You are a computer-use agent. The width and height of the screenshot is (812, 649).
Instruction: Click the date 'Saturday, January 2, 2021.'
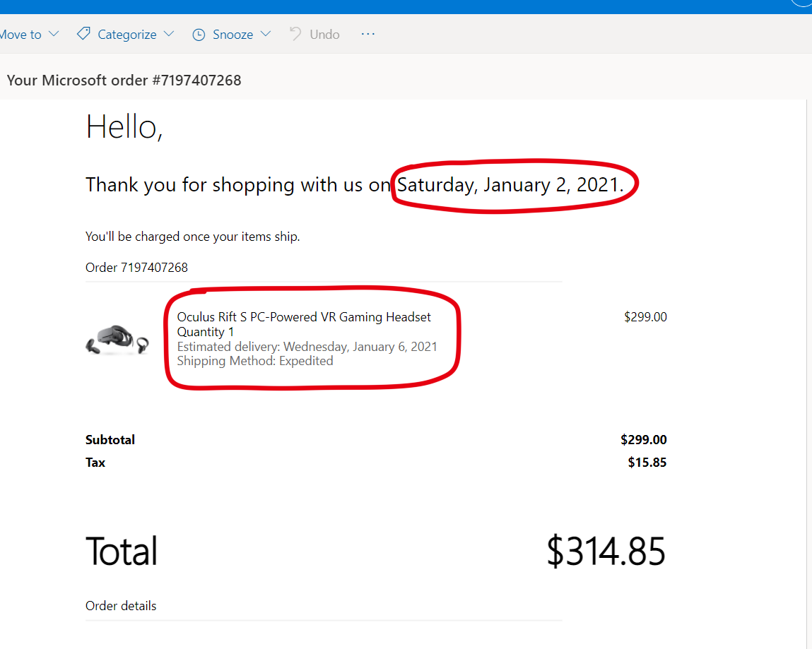(x=510, y=185)
